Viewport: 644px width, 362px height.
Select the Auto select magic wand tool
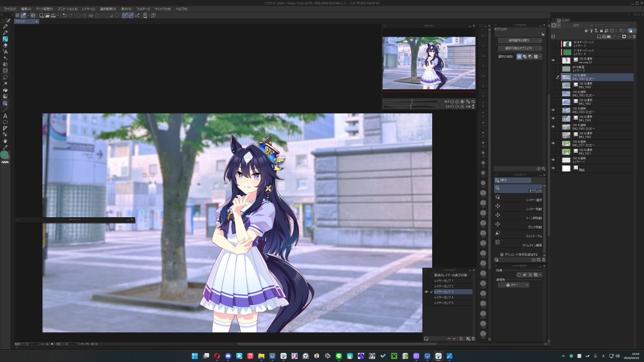click(5, 83)
